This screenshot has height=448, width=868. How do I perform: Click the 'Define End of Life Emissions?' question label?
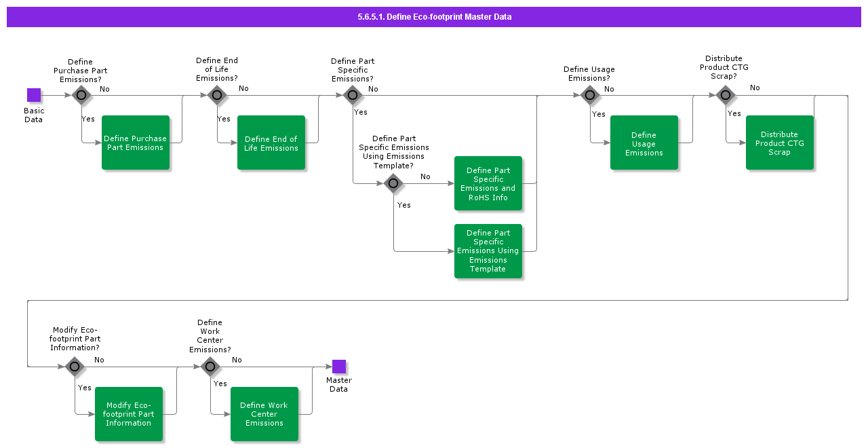[x=217, y=69]
